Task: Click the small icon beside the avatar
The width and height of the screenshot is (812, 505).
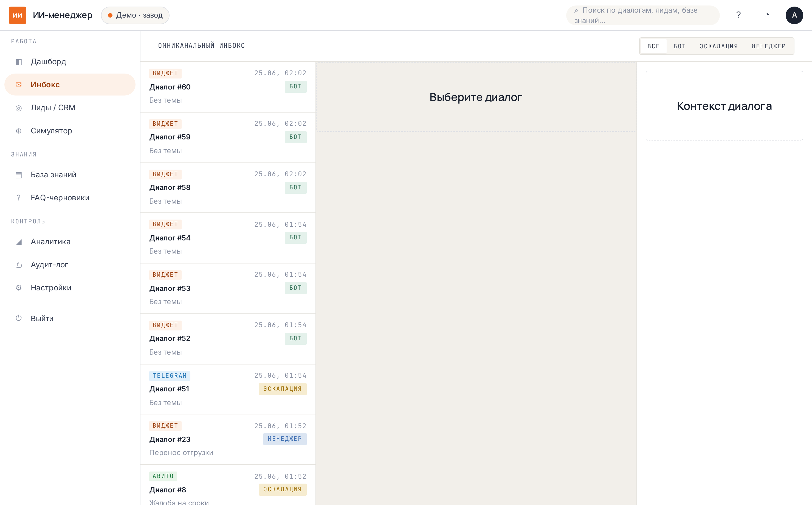Action: click(768, 15)
